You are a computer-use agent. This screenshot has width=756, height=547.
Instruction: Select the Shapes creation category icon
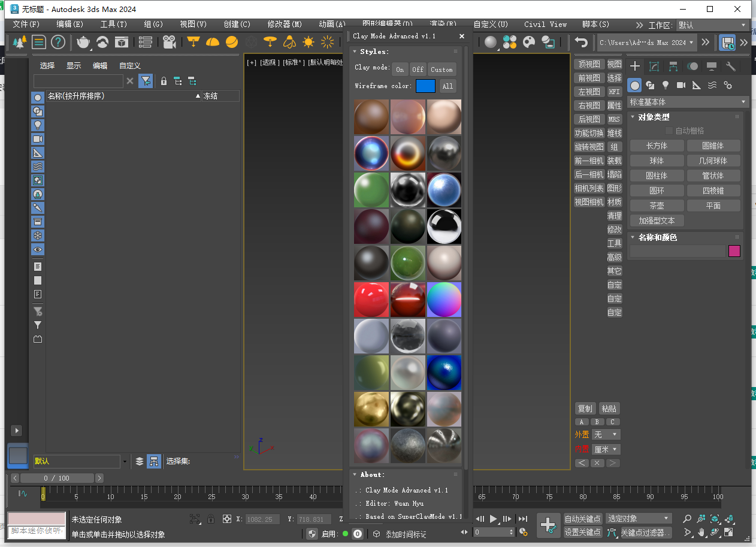[x=651, y=85]
